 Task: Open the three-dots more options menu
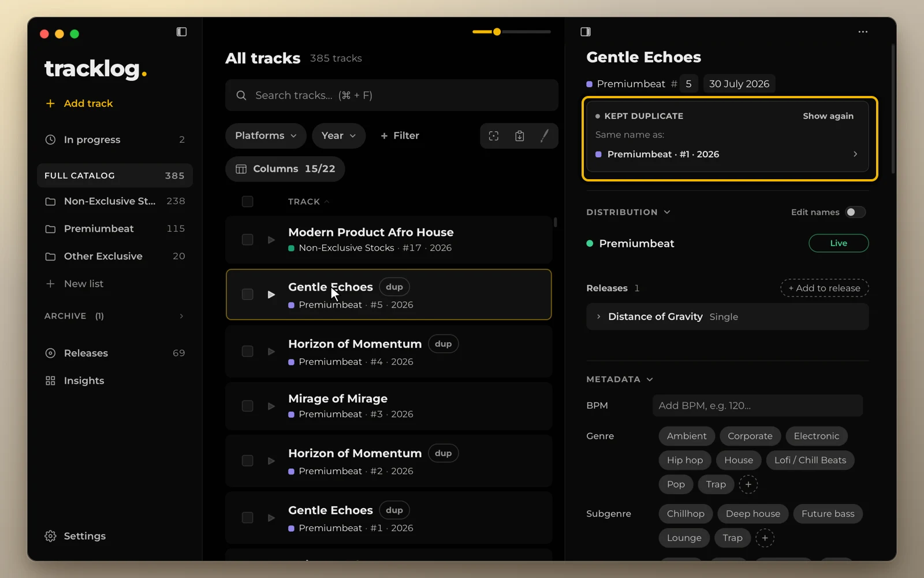click(863, 32)
